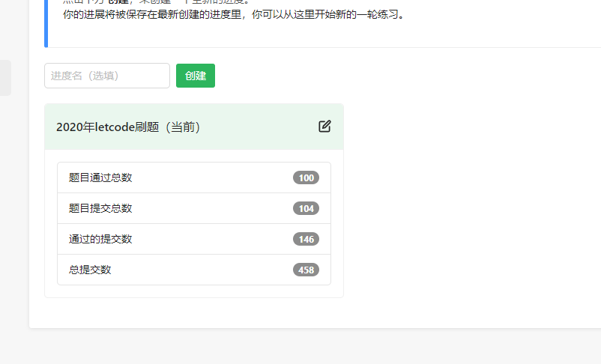Focus the 进度名（选填）input field
The image size is (601, 364).
pos(107,76)
